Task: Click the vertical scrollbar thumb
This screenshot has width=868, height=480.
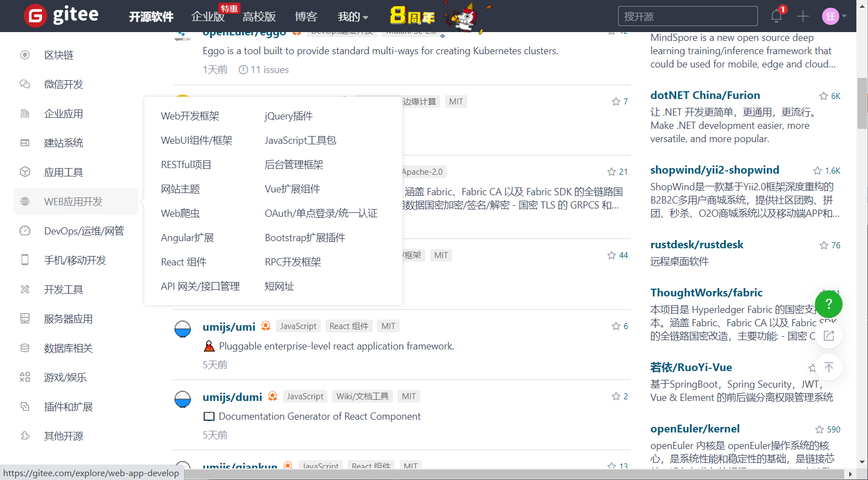Action: pyautogui.click(x=862, y=103)
